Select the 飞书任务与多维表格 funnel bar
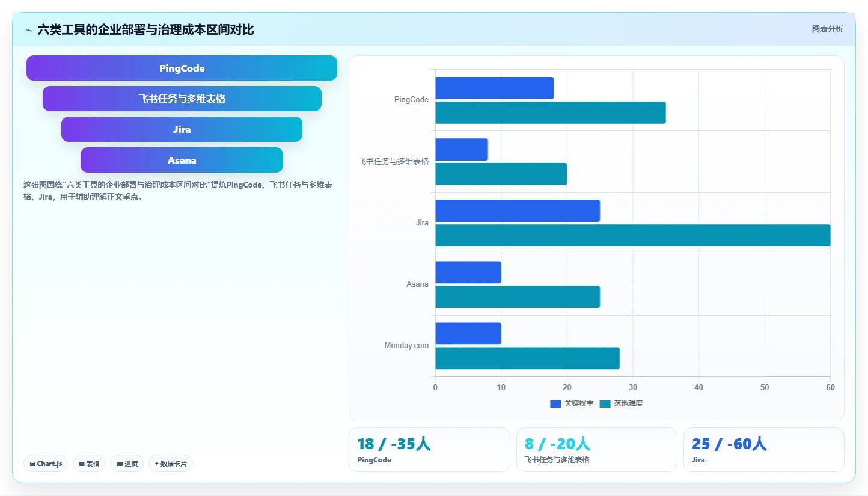The image size is (868, 496). tap(182, 99)
